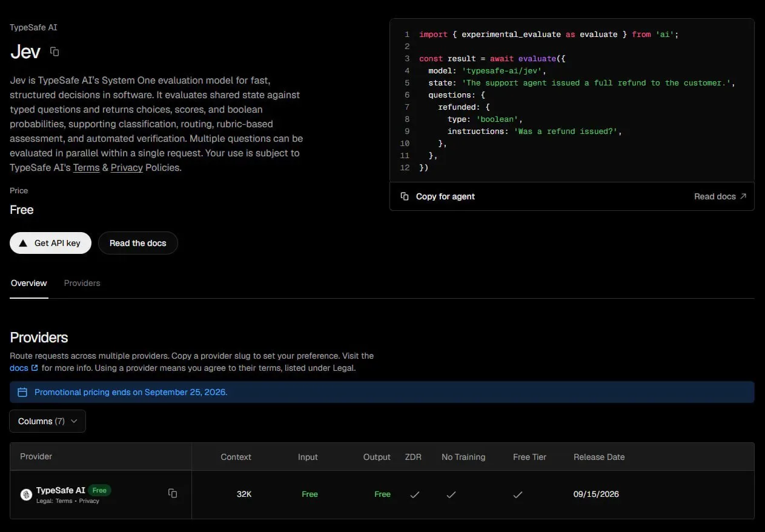Click the promotional pricing ends banner text

tap(131, 392)
